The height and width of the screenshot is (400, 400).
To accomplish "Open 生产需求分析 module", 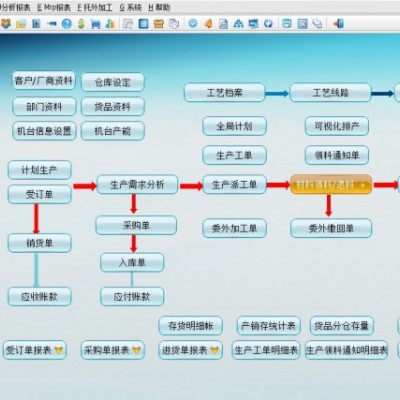I will pyautogui.click(x=137, y=184).
